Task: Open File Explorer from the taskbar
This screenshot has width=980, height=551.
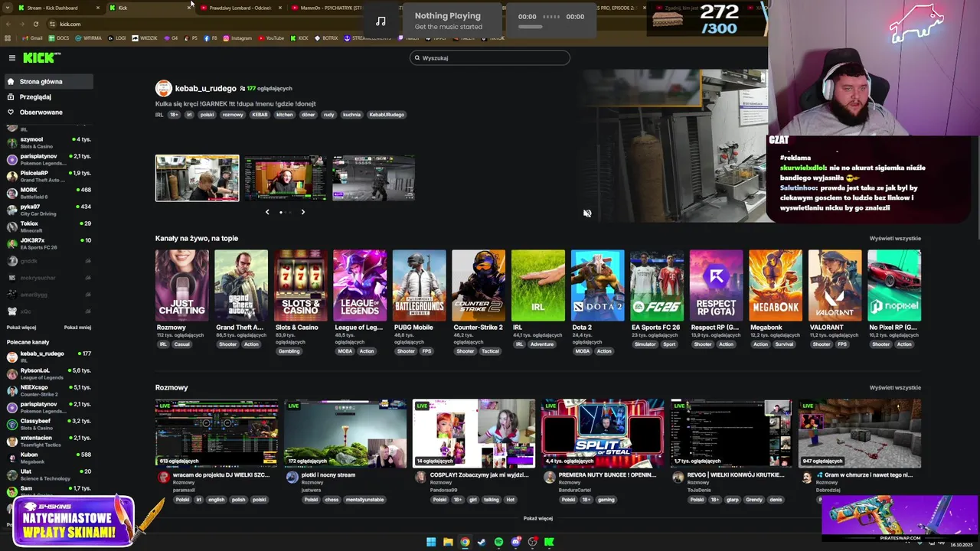Action: click(448, 542)
